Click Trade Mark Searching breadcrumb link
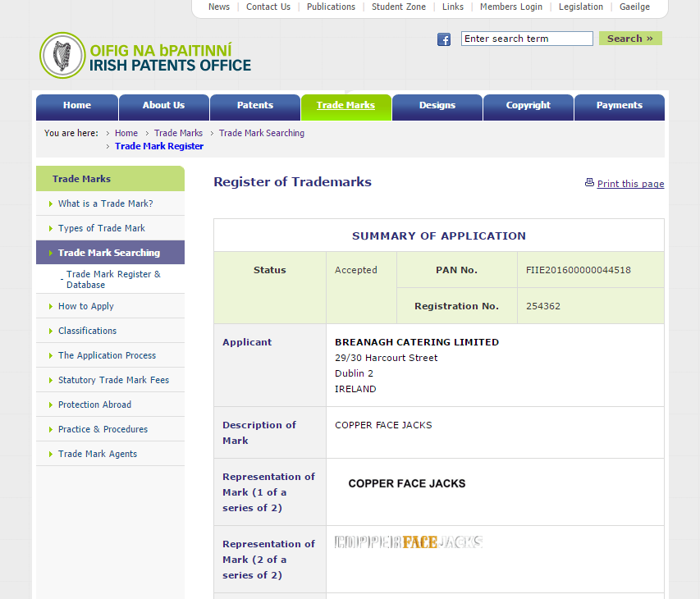 pyautogui.click(x=262, y=133)
